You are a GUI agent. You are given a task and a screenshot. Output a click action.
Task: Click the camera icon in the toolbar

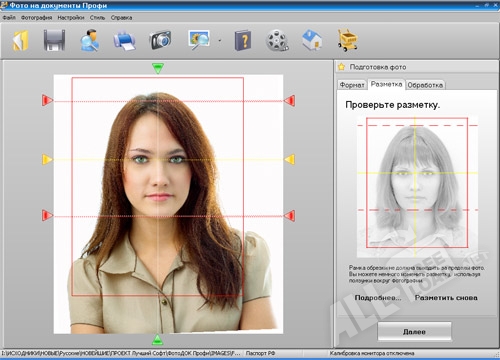pyautogui.click(x=160, y=40)
